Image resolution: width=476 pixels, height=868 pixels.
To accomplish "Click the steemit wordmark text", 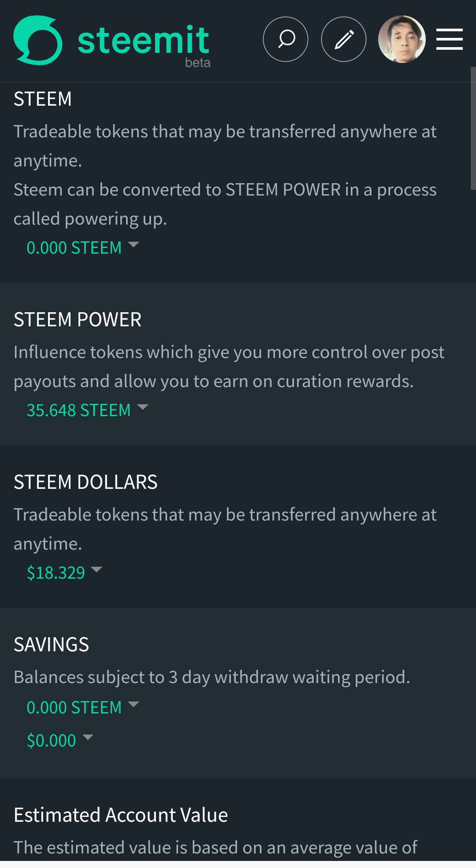I will tap(143, 40).
